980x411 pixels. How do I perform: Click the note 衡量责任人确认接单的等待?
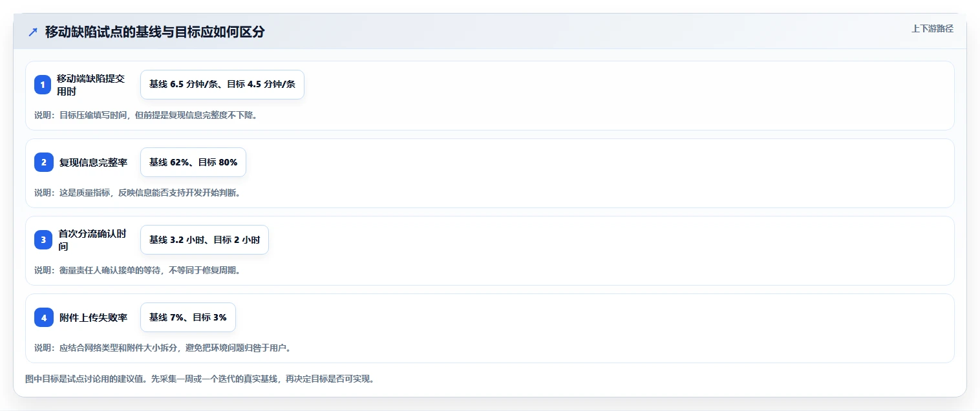click(x=137, y=270)
